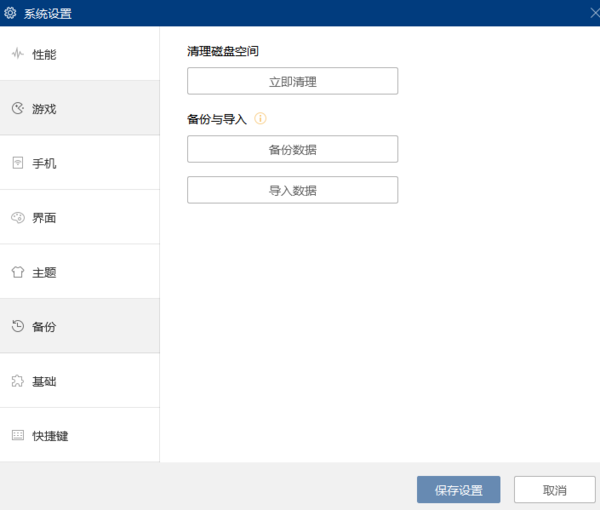Click the 备份与导入 heading text

click(x=217, y=119)
